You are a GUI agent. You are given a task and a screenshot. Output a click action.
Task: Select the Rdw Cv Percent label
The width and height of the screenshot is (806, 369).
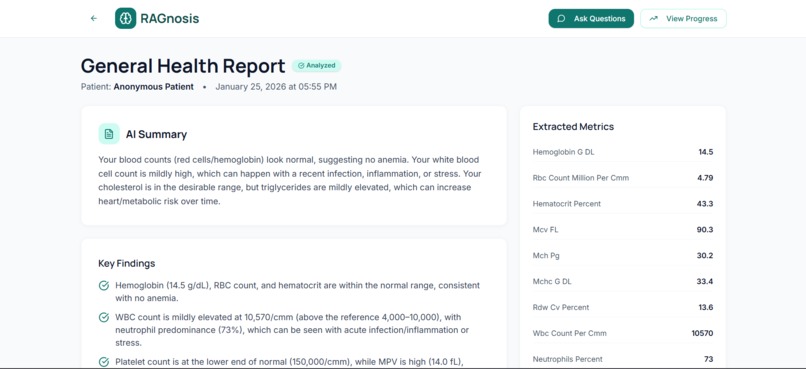(x=561, y=307)
